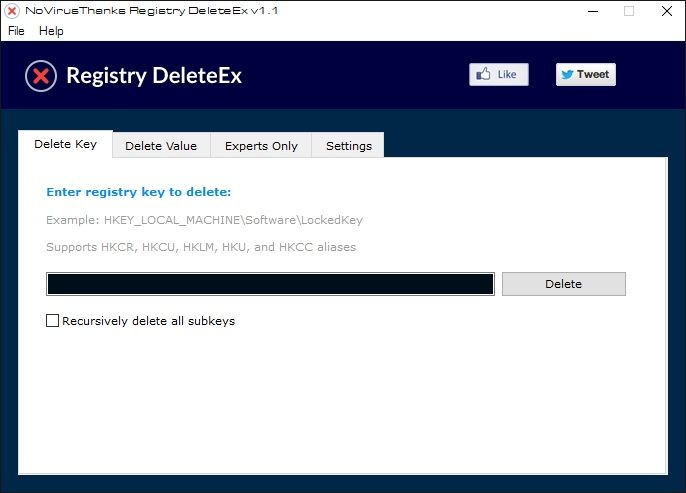Minimize the Registry DeleteEx window

pyautogui.click(x=593, y=11)
